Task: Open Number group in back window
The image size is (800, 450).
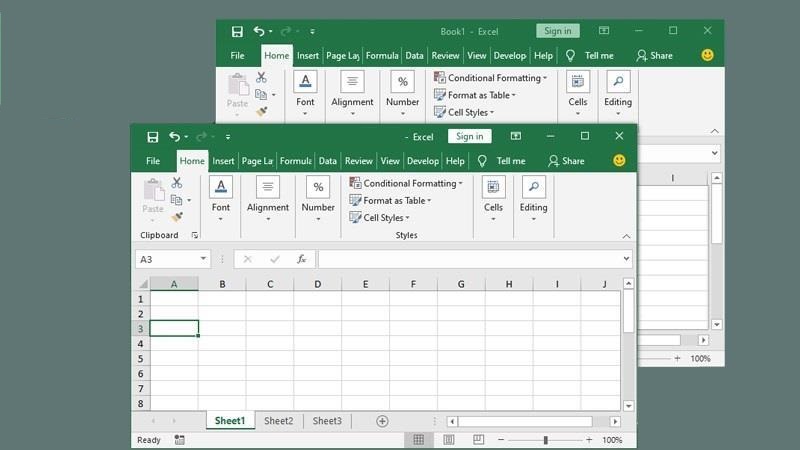Action: (x=403, y=93)
